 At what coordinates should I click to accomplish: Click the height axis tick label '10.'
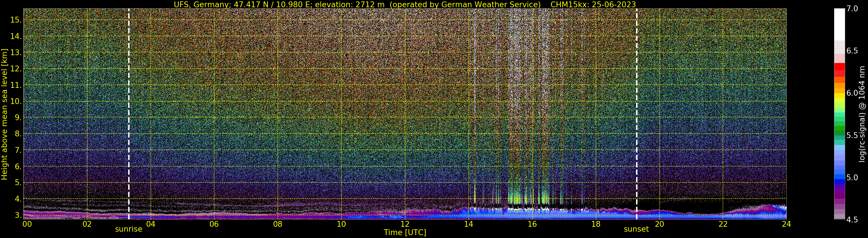(x=16, y=101)
